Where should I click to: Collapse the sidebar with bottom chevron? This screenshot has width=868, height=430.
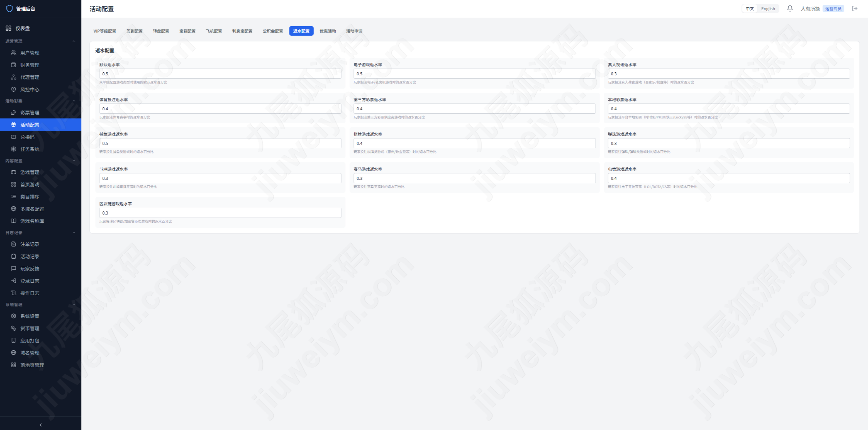pos(41,425)
